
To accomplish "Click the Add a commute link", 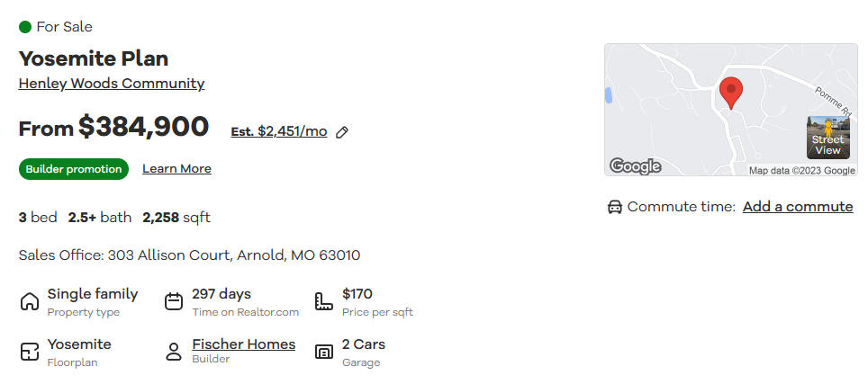I will click(x=798, y=207).
